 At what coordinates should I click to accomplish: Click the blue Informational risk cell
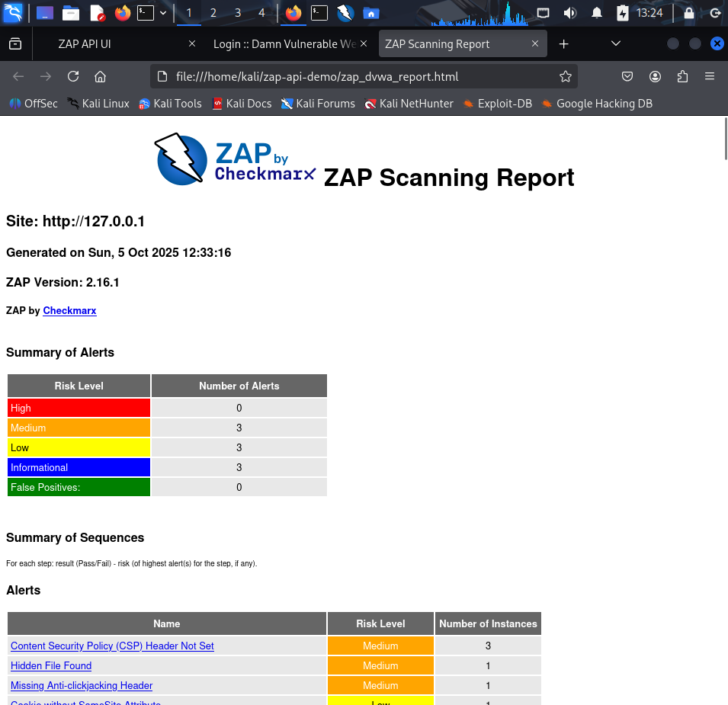pyautogui.click(x=79, y=467)
